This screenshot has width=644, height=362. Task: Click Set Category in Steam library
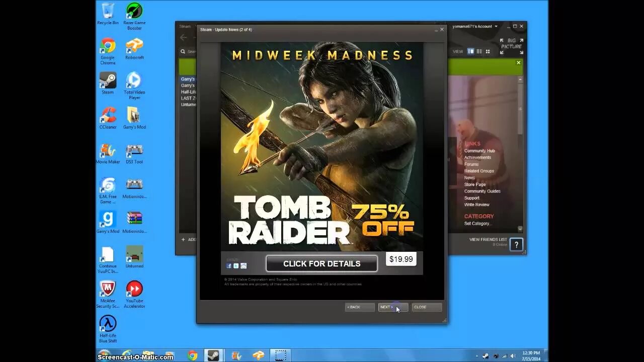(477, 223)
